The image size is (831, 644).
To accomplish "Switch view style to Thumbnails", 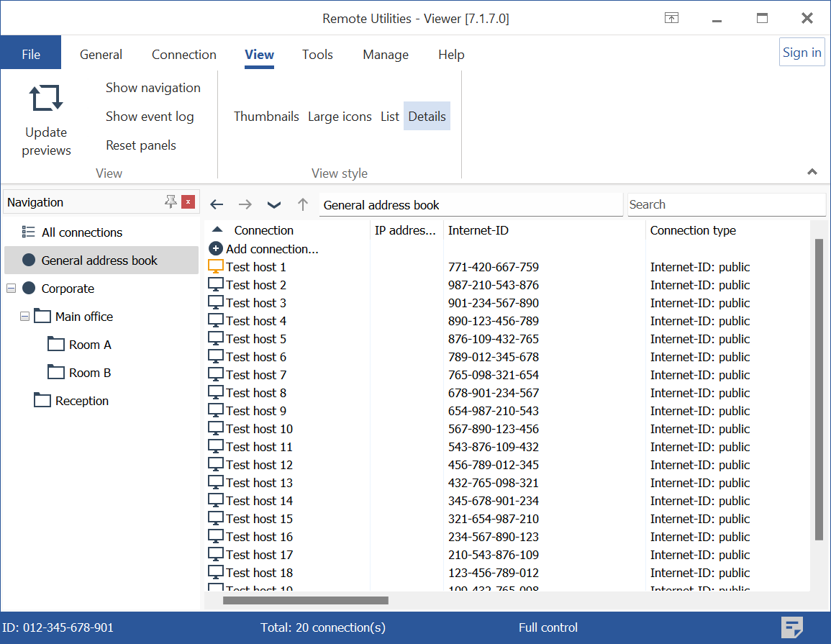I will [266, 117].
